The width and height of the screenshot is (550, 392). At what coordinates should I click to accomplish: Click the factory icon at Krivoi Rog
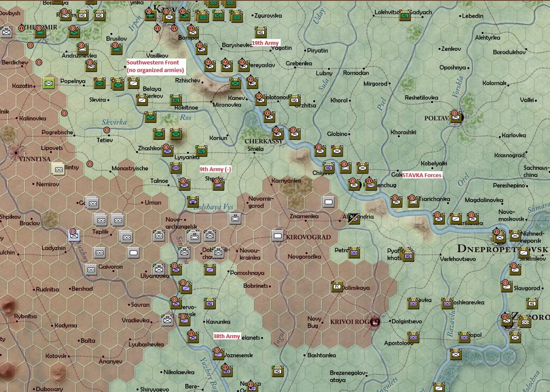[x=374, y=322]
